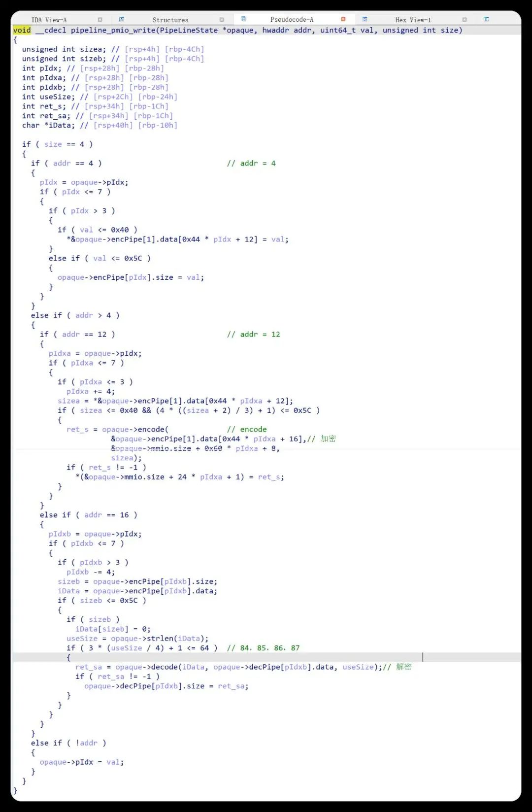Click the 'opaque->pIdx = val;' statement
Viewport: 532px width, 812px height.
(82, 762)
